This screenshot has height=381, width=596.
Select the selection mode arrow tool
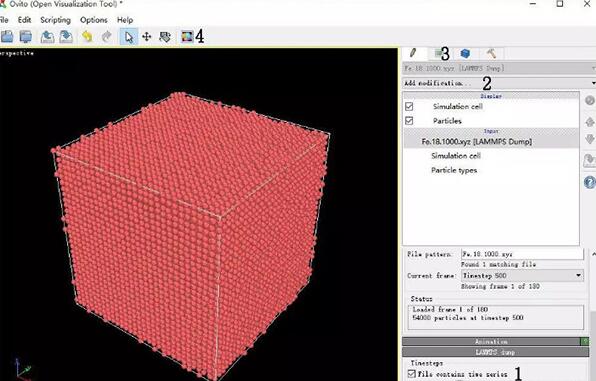(x=129, y=37)
